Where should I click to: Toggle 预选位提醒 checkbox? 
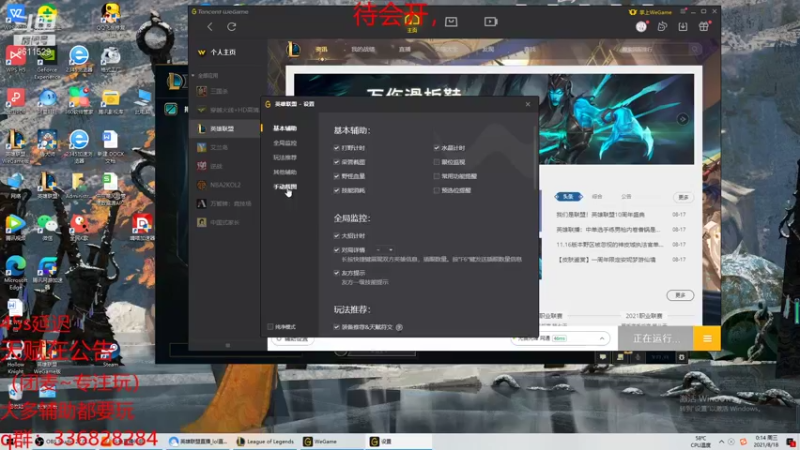pos(437,190)
